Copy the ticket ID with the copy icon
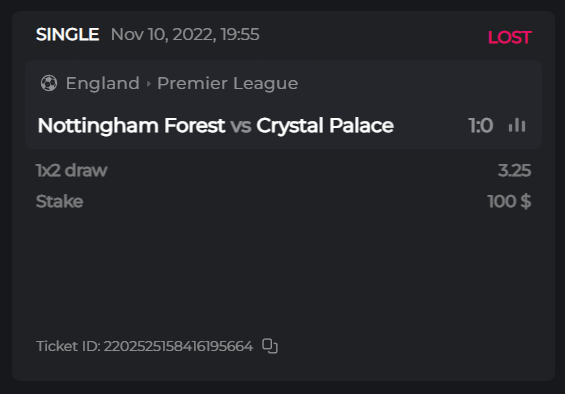Image resolution: width=565 pixels, height=394 pixels. tap(270, 346)
